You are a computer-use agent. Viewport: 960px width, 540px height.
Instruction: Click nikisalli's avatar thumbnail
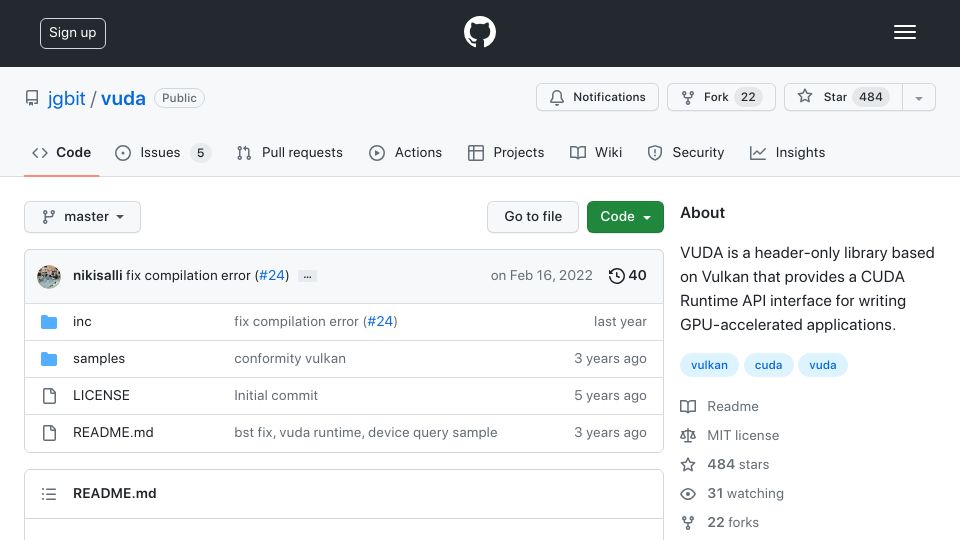coord(49,276)
